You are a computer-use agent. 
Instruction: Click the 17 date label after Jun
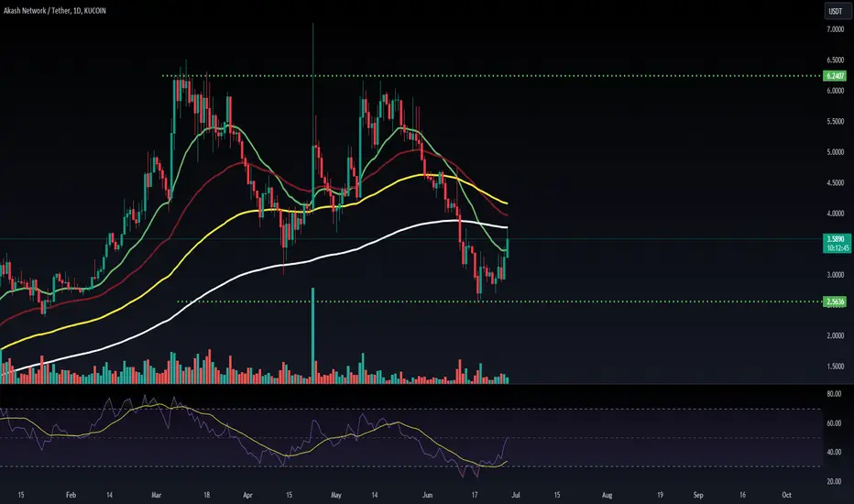pyautogui.click(x=475, y=495)
